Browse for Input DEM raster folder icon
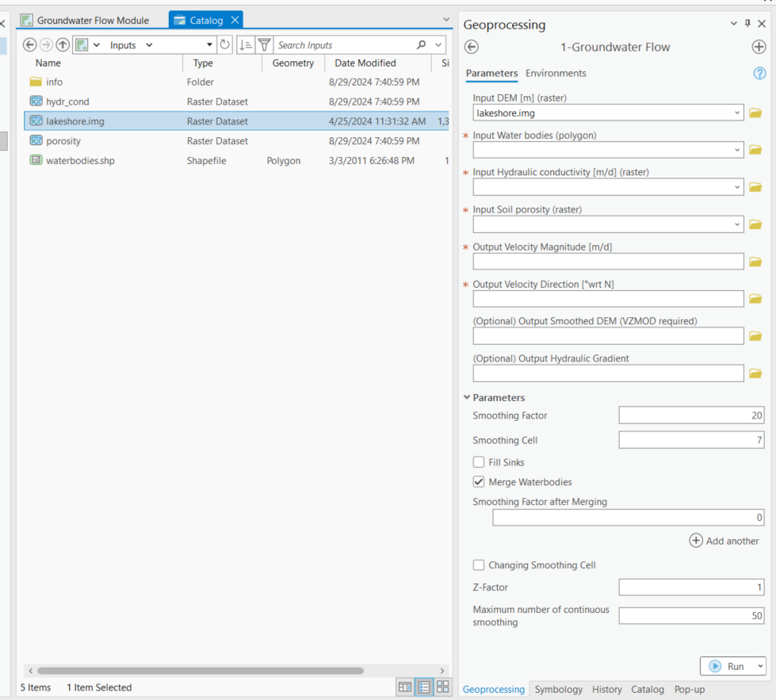The height and width of the screenshot is (700, 776). (755, 113)
